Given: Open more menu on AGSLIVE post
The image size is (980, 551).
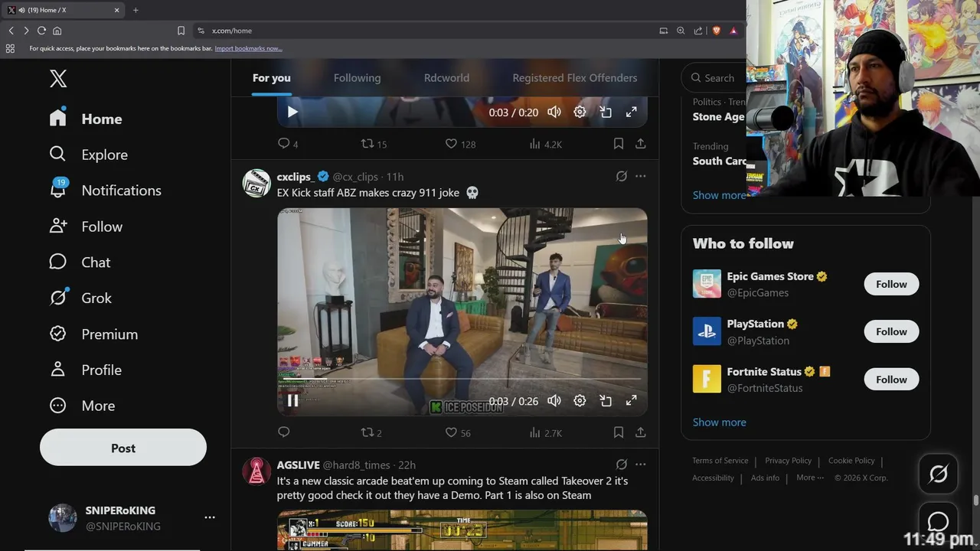Looking at the screenshot, I should click(641, 465).
